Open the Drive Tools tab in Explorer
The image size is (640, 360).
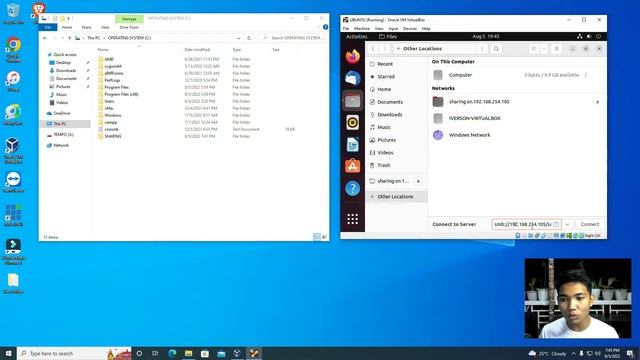[129, 27]
